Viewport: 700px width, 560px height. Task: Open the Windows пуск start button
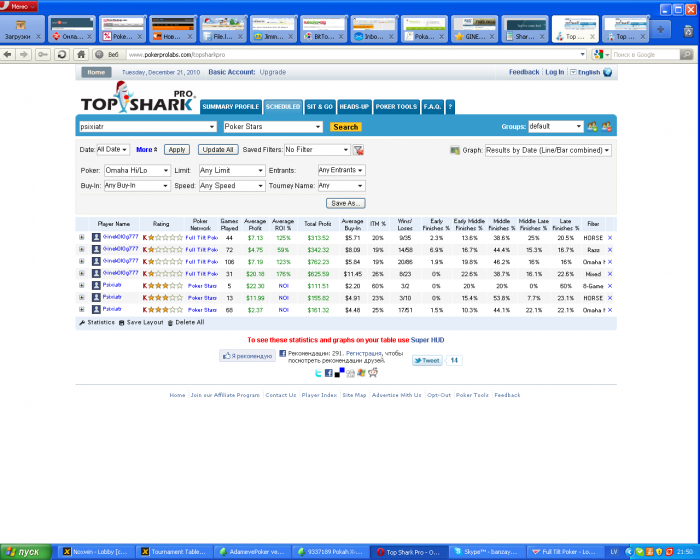tap(26, 552)
